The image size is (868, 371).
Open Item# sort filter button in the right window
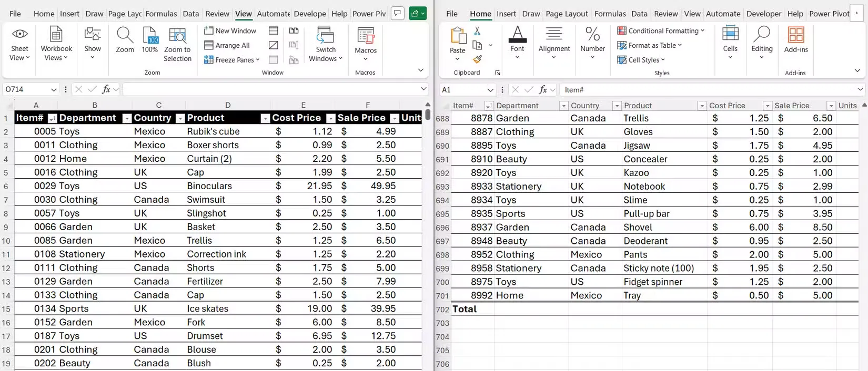click(489, 106)
